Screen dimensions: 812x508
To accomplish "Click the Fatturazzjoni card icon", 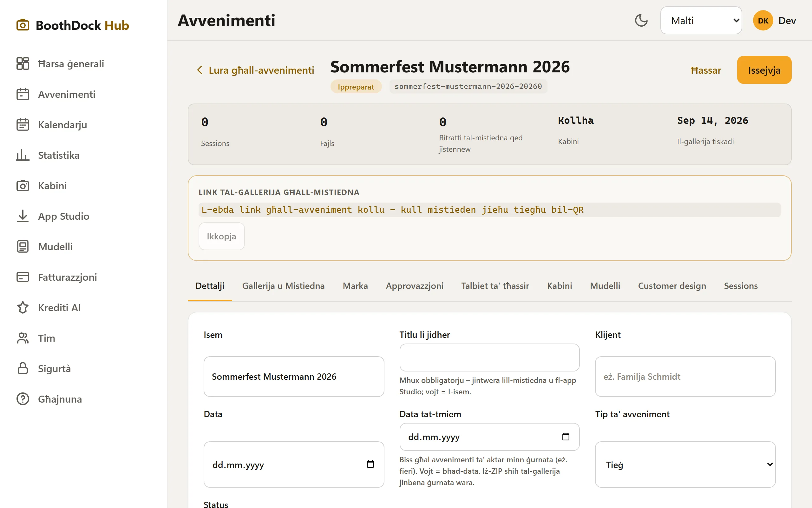I will [x=23, y=277].
